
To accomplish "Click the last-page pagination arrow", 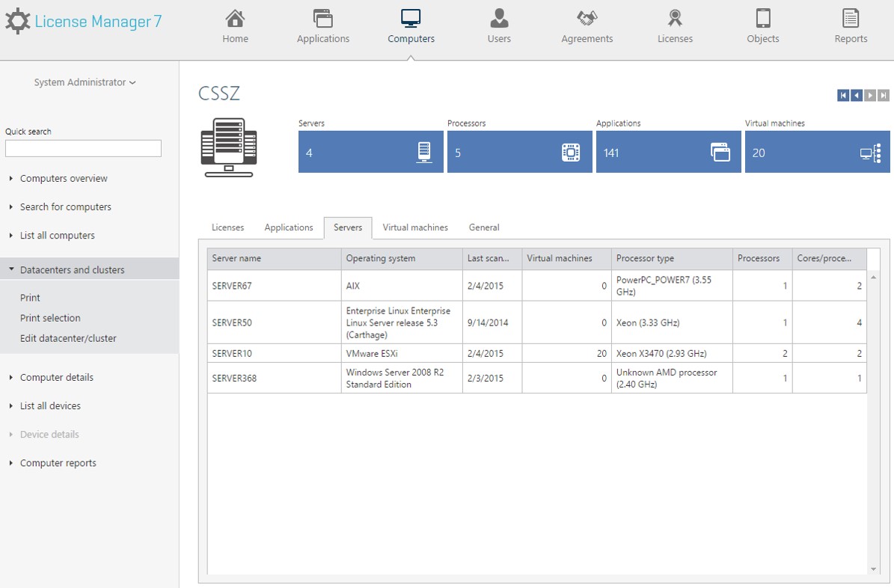I will point(884,95).
